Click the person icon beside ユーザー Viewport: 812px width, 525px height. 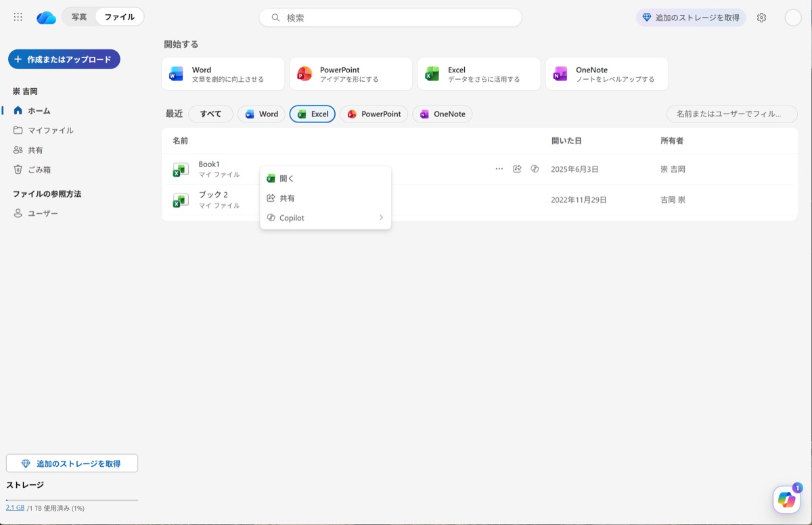[18, 213]
